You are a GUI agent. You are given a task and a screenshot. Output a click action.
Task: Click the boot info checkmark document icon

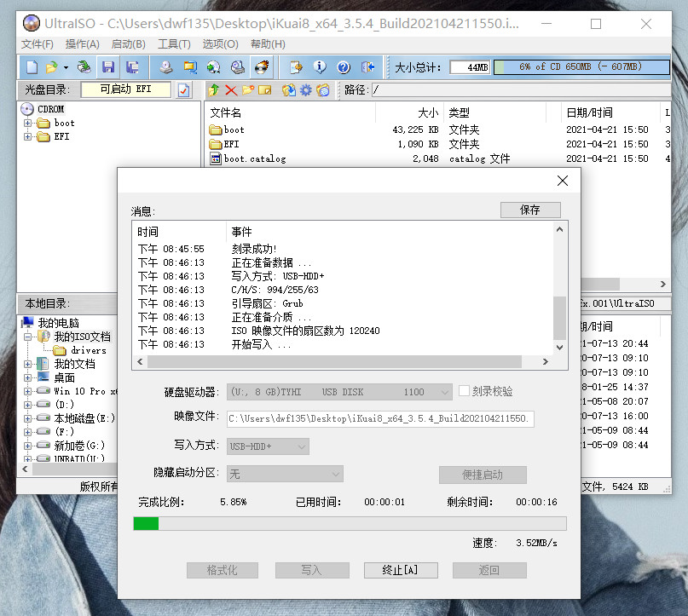[x=184, y=90]
